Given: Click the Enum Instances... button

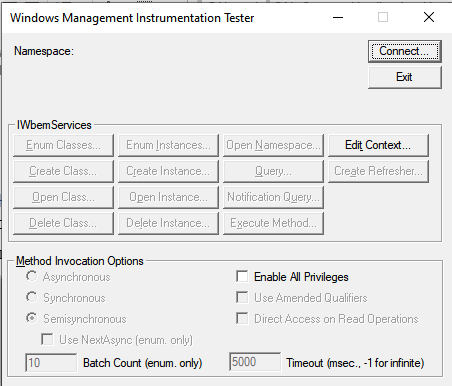Looking at the screenshot, I should coord(168,145).
